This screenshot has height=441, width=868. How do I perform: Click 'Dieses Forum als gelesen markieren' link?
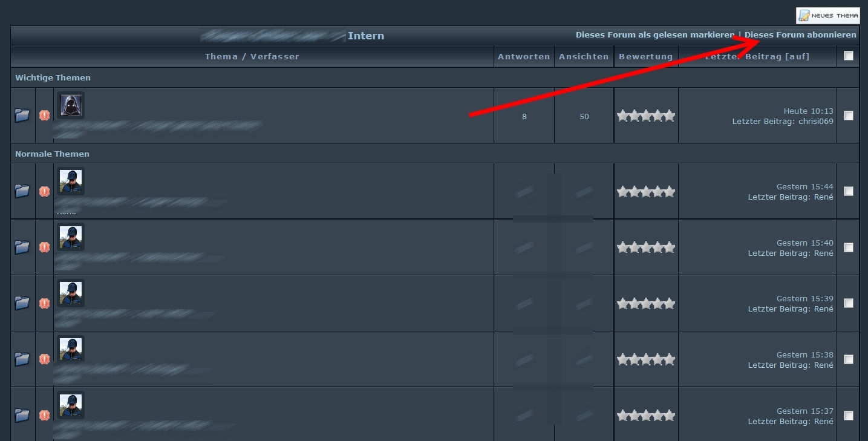pos(654,35)
